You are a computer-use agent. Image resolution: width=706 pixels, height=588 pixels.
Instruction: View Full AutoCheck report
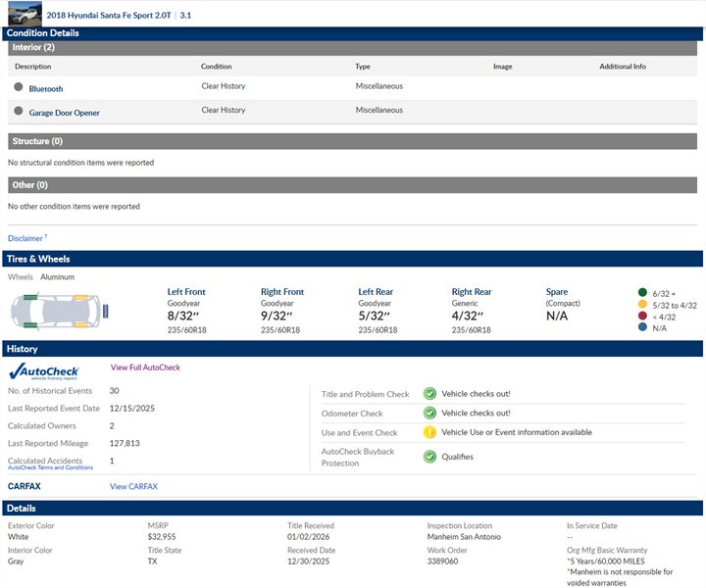[x=145, y=367]
